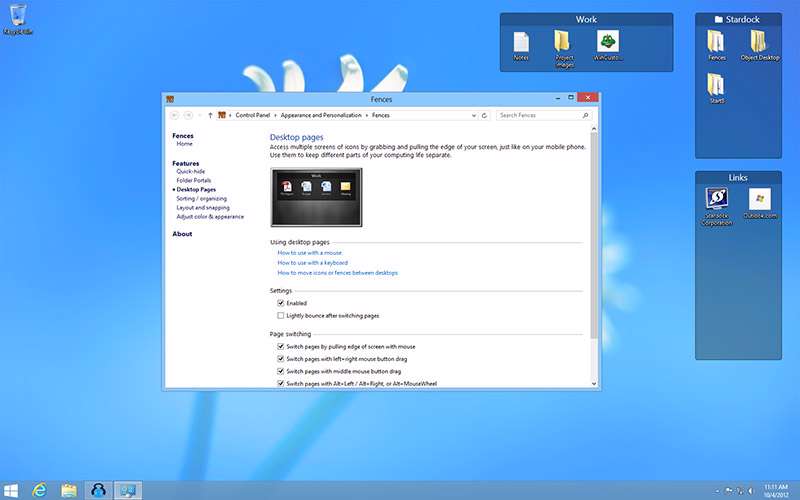Viewport: 800px width, 500px height.
Task: Uncheck the Enabled checkbox
Action: (281, 303)
